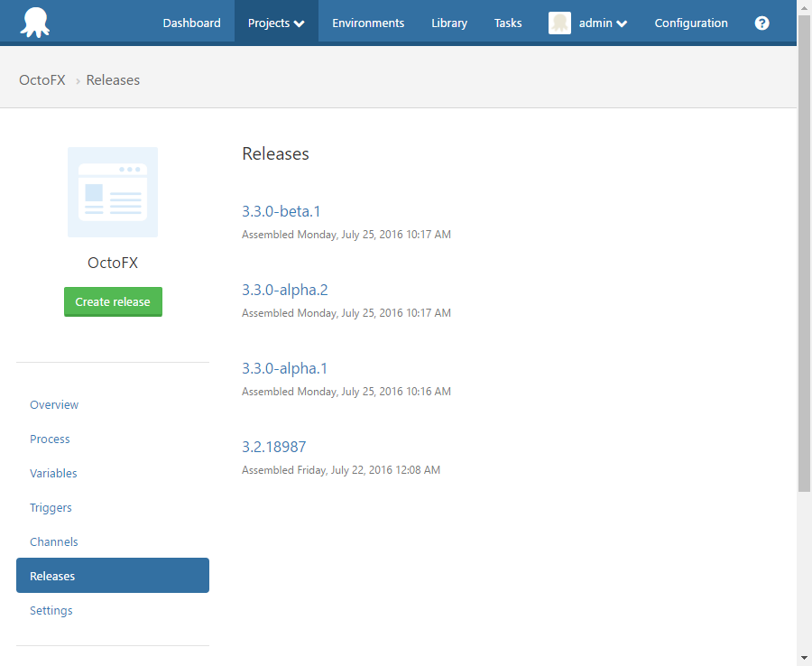Open the Tasks page
812x666 pixels.
coord(507,23)
